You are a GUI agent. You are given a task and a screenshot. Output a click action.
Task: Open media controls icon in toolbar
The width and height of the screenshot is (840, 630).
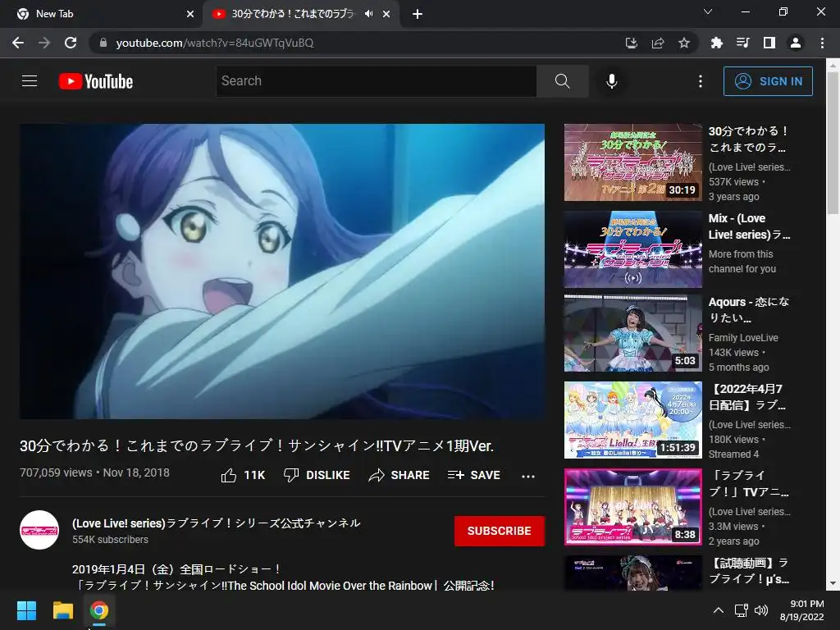[743, 43]
